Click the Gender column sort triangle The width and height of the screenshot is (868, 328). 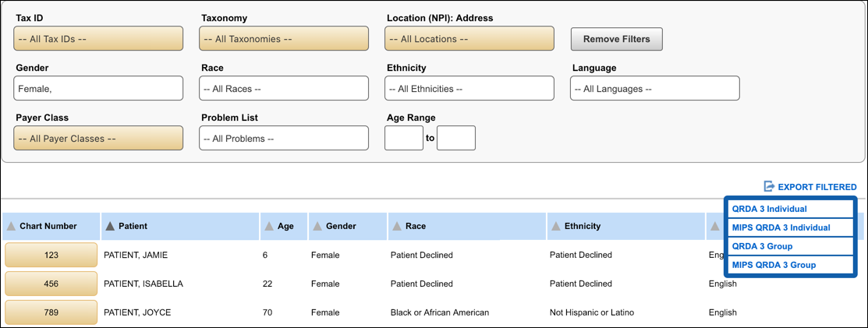click(x=317, y=227)
